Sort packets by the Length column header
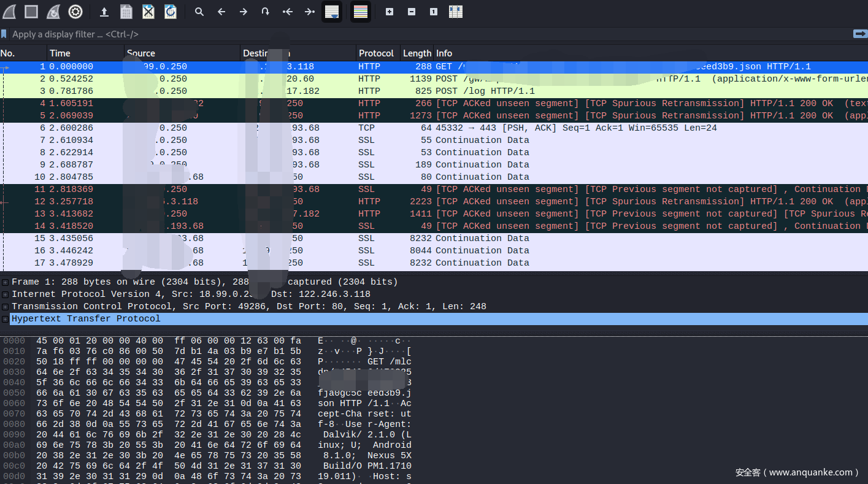Screen dimensions: 868x484 [x=417, y=53]
